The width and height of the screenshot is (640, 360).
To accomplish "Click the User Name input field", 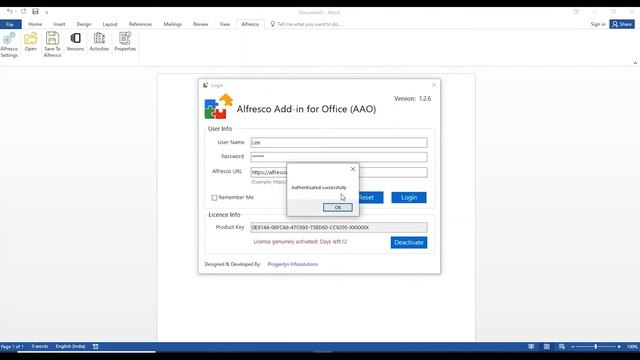I will (339, 142).
